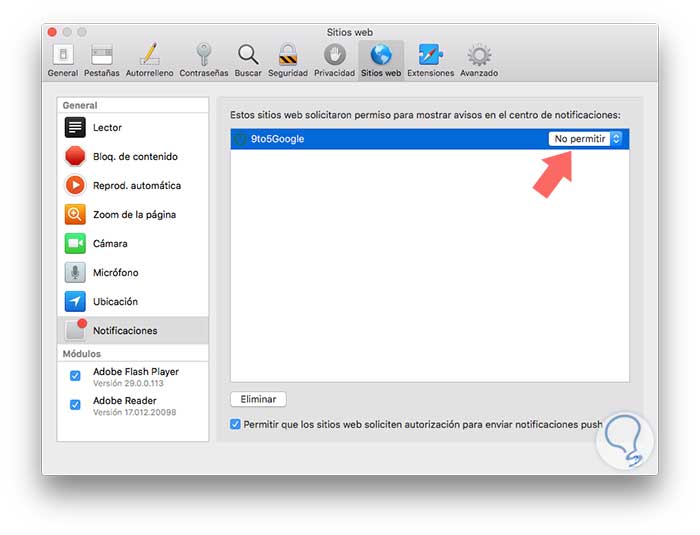
Task: Click the Ubicación arrow icon
Action: click(x=75, y=301)
